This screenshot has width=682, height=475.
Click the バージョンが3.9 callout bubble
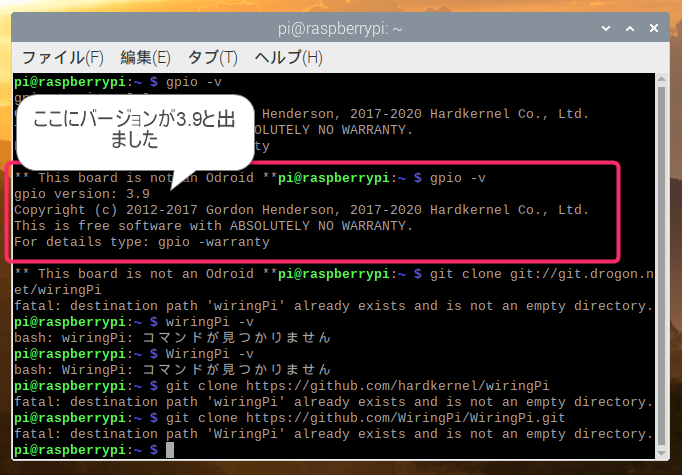(134, 130)
